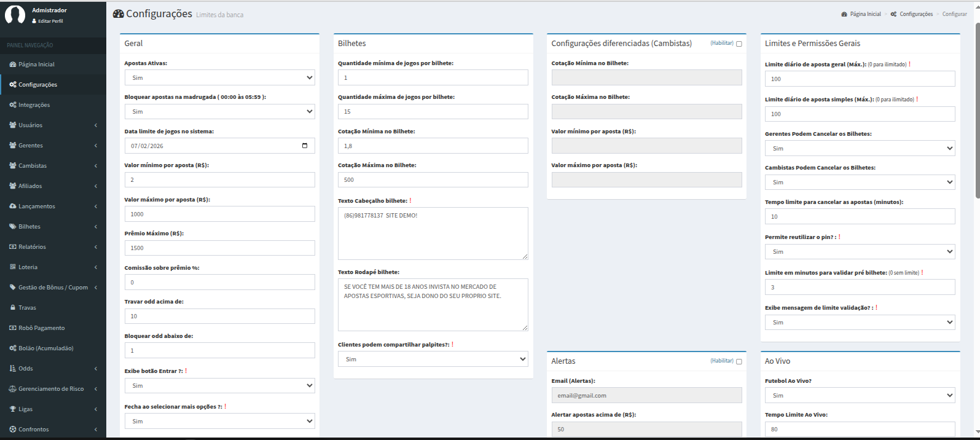Click the administrator avatar picture
Viewport: 980px width, 440px height.
pos(15,15)
